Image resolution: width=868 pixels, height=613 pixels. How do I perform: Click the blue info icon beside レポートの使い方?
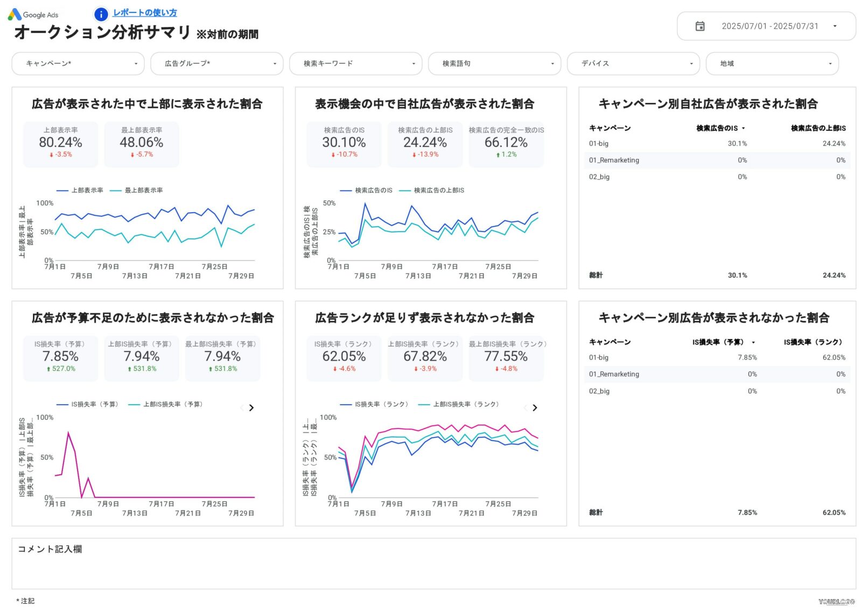tap(100, 14)
